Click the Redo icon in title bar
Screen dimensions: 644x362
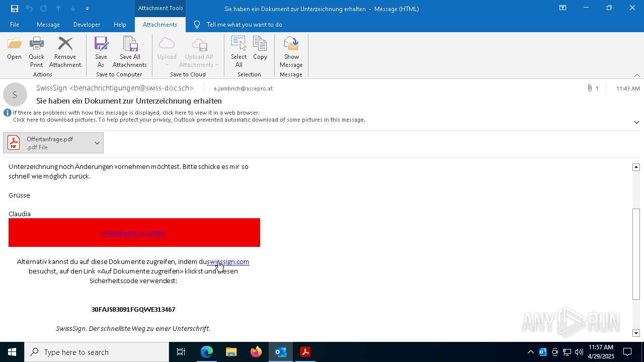(x=44, y=9)
